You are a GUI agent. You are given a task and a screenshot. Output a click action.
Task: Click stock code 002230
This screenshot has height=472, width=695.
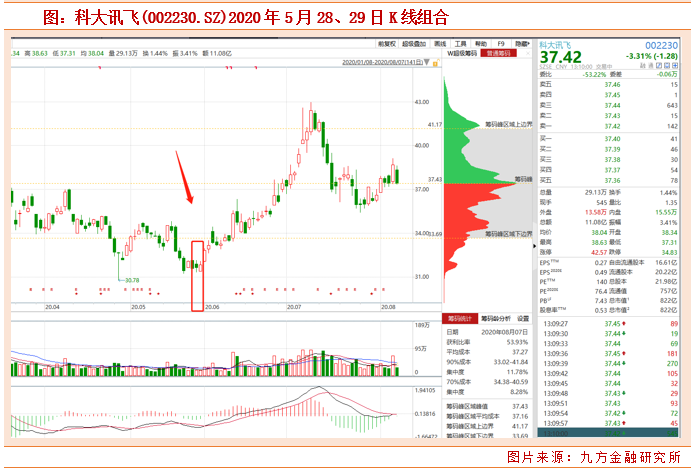662,45
